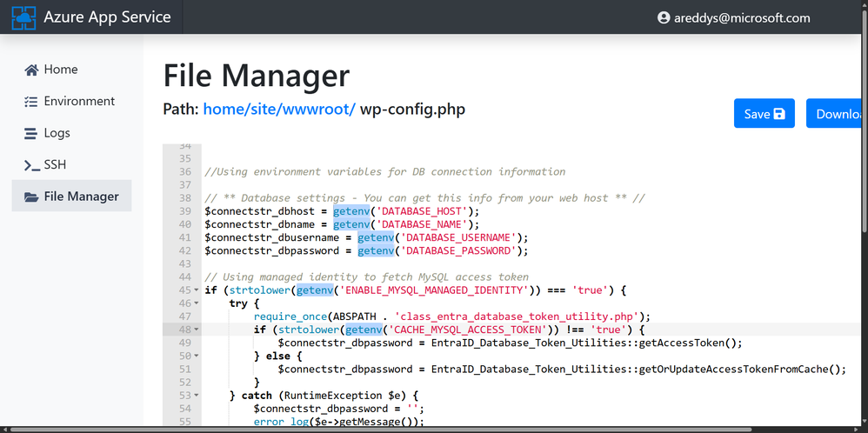The width and height of the screenshot is (868, 433).
Task: Click the comment about environment variables
Action: (x=385, y=171)
